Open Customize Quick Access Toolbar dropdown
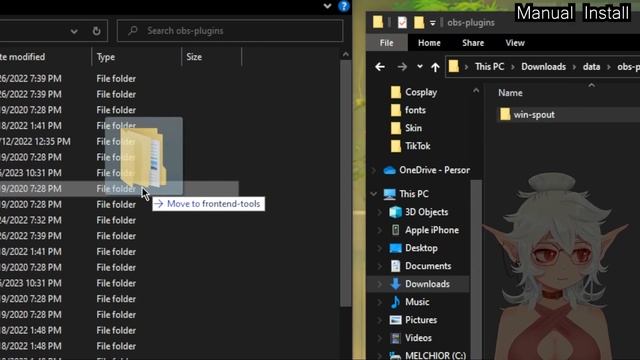 pos(432,23)
